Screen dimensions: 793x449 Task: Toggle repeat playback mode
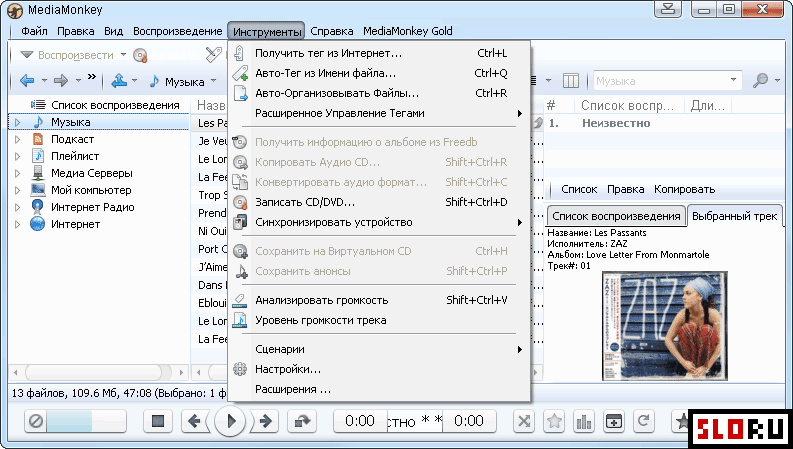coord(643,421)
